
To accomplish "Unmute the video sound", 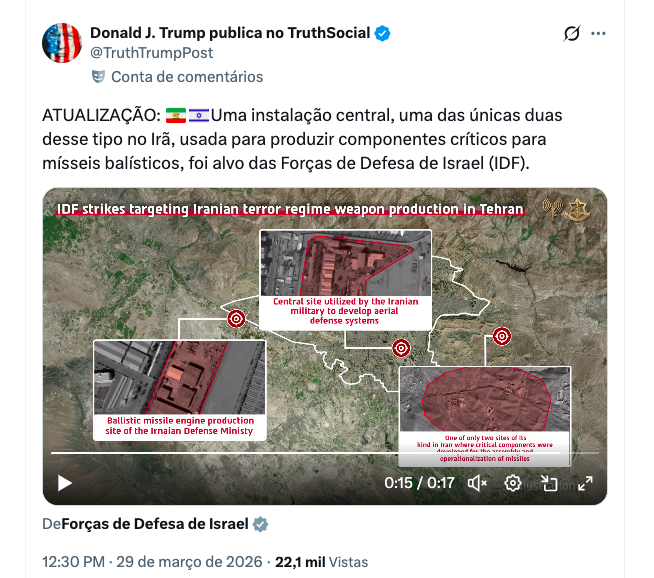I will click(477, 483).
